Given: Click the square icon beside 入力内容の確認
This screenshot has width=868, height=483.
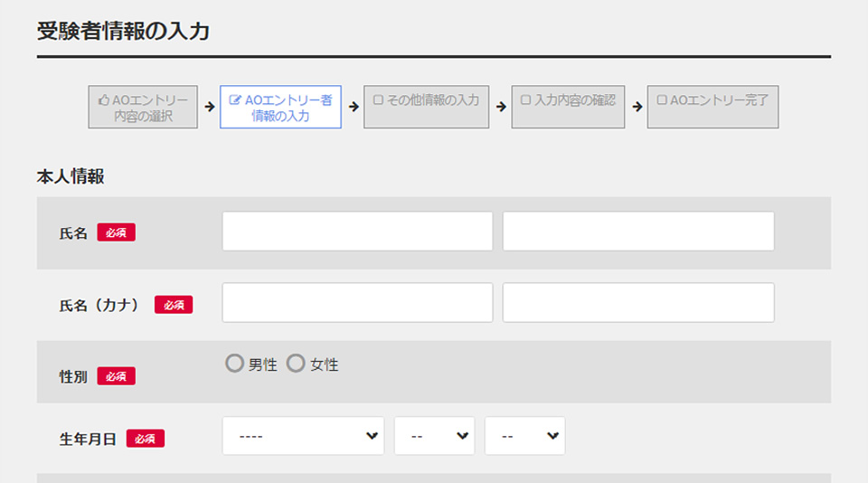Looking at the screenshot, I should 525,99.
